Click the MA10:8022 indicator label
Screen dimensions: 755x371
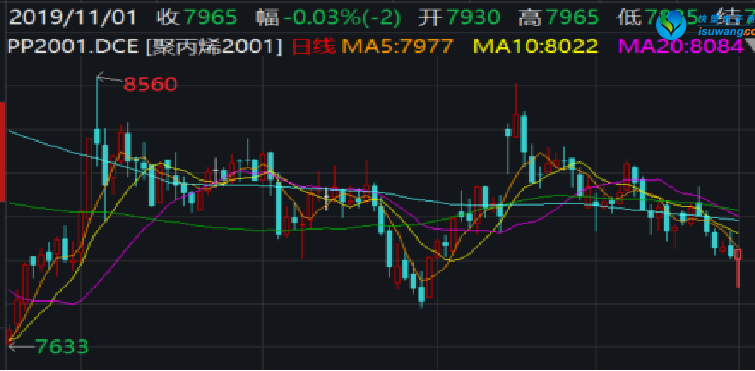[536, 47]
